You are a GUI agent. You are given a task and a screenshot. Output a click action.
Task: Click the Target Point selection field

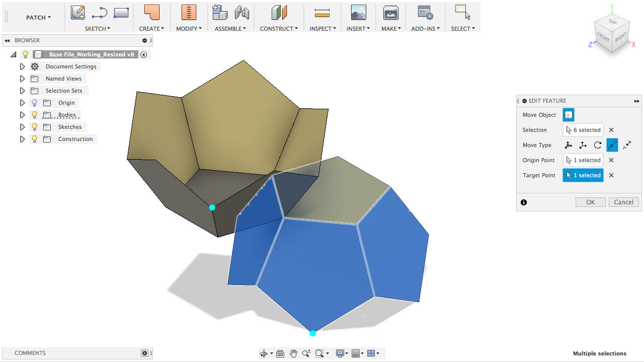[583, 175]
